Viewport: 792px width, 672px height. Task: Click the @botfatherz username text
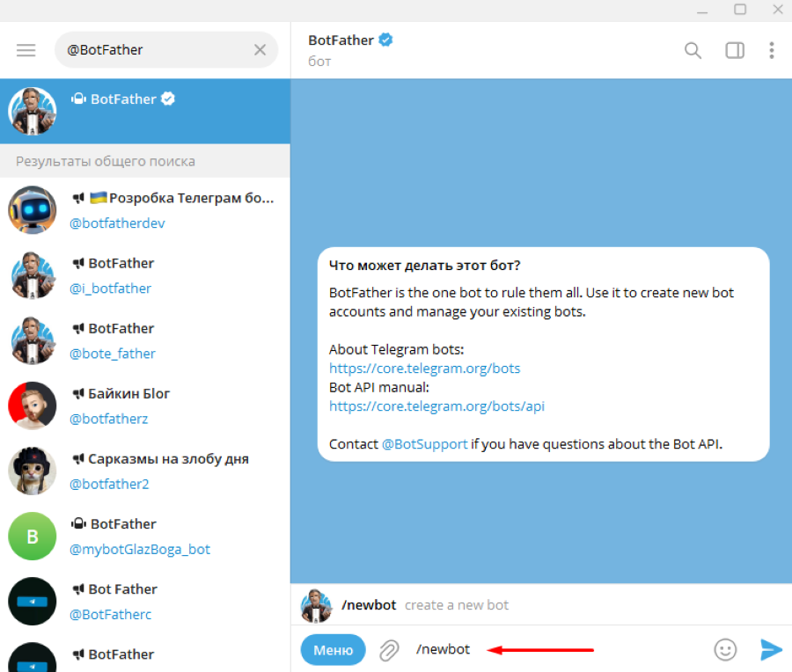[x=108, y=419]
